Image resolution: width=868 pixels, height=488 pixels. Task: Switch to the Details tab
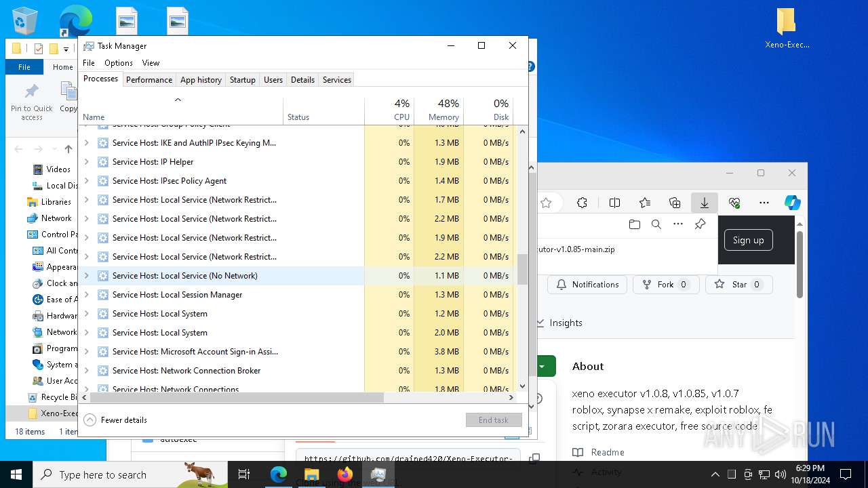pos(302,79)
